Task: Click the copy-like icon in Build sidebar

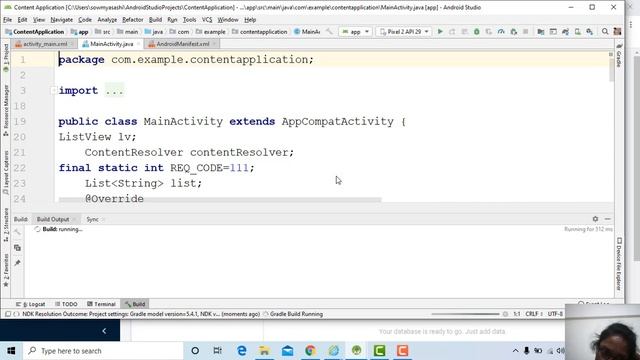Action: tap(17, 248)
